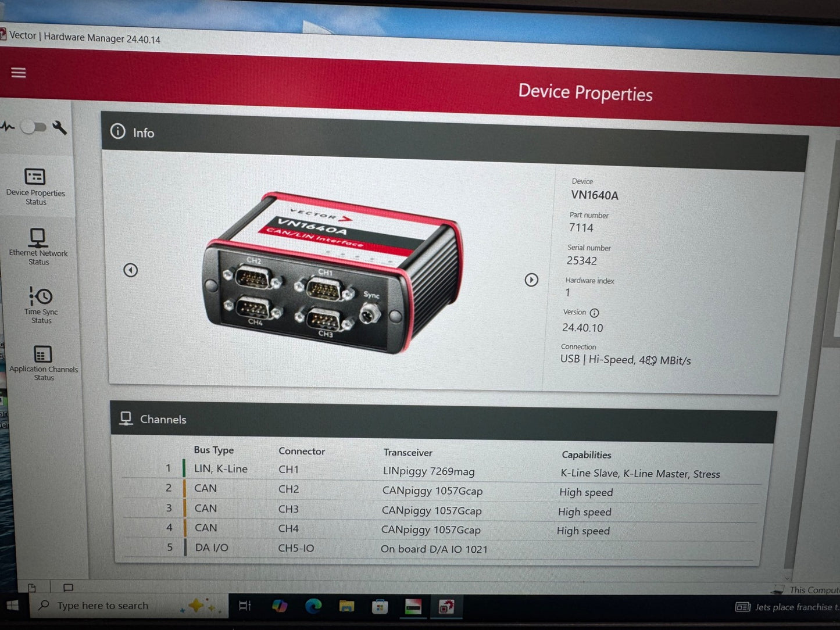Show next device with right arrow

tap(531, 280)
